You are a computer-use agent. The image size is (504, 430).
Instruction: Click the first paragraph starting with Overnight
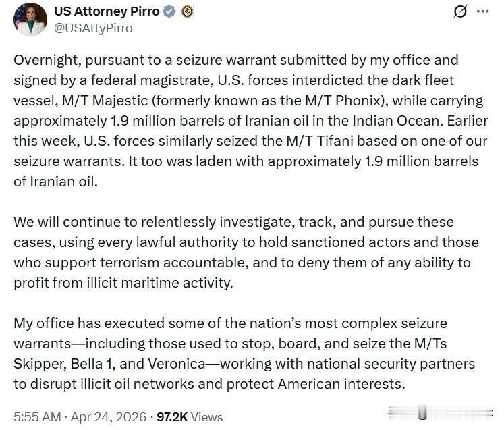(x=247, y=121)
